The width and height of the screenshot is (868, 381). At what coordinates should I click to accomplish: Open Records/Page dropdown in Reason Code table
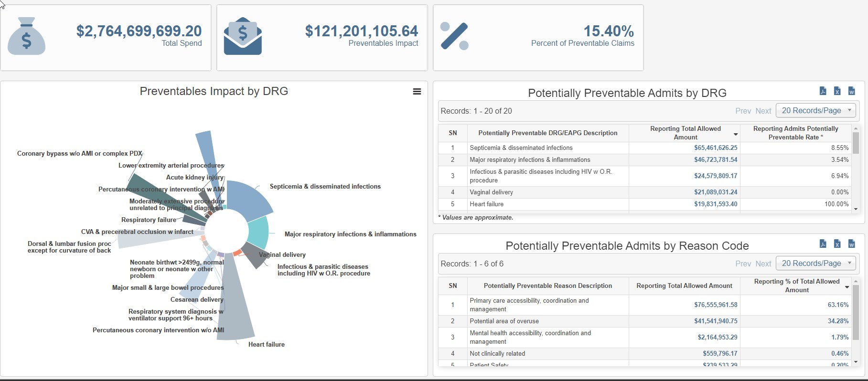pos(816,263)
